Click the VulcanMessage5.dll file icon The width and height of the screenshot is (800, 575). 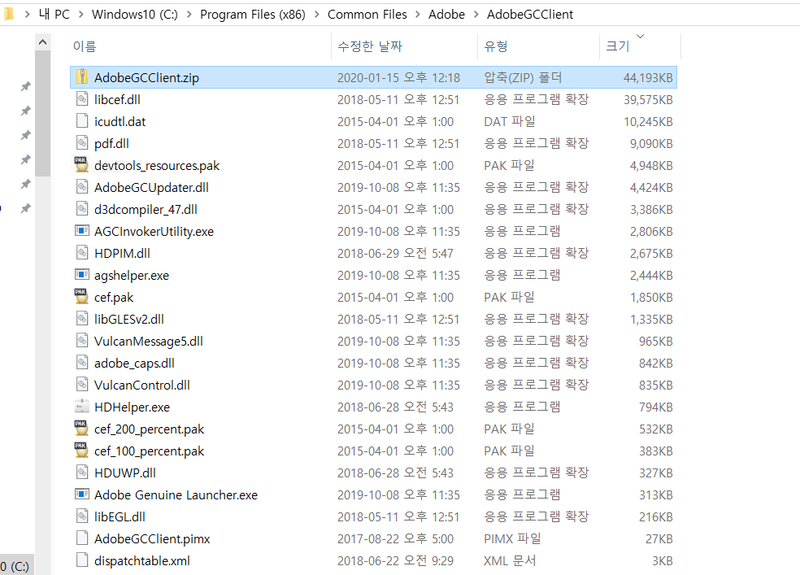82,340
